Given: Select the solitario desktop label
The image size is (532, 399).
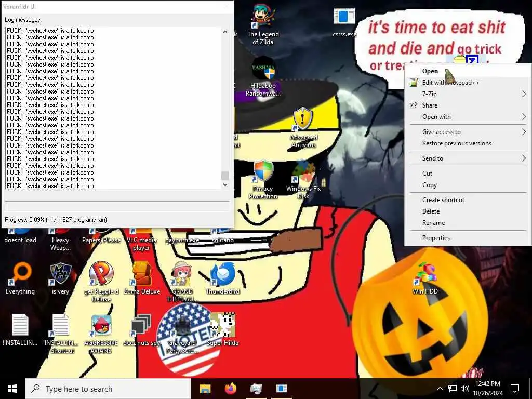Looking at the screenshot, I should click(x=222, y=240).
